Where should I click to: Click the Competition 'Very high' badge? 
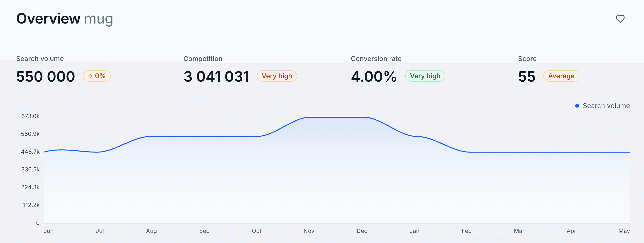pos(276,76)
